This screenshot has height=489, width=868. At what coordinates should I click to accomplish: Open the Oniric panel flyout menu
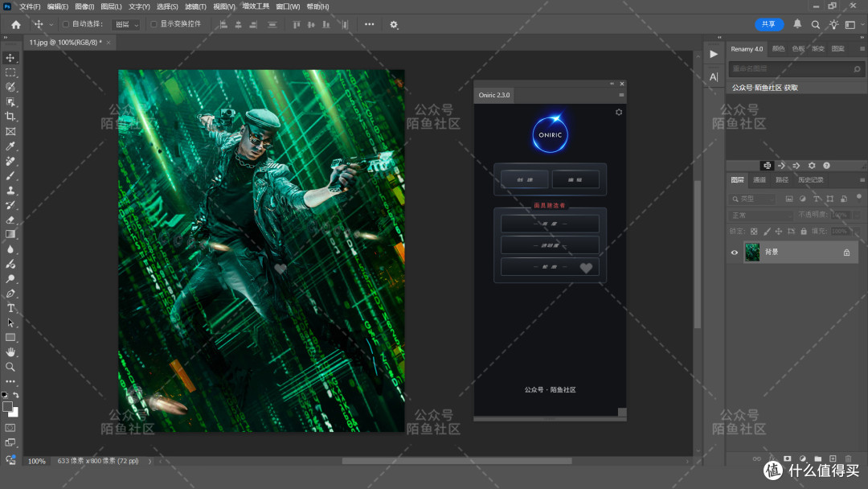[x=621, y=95]
